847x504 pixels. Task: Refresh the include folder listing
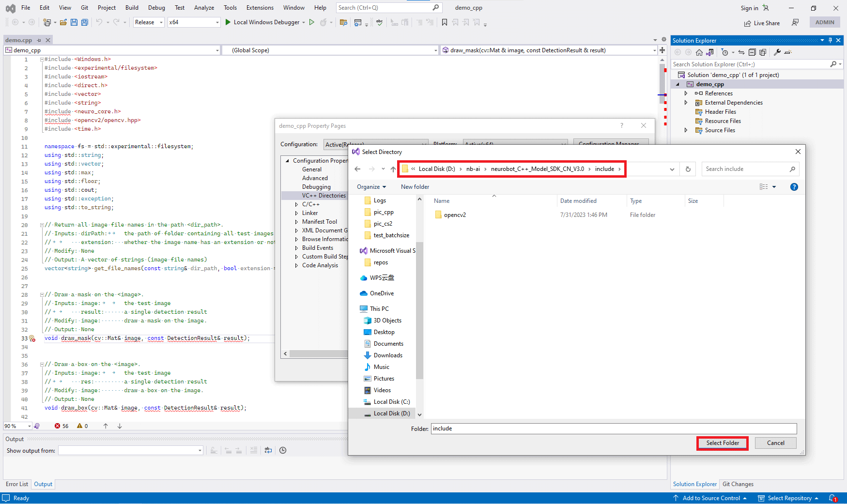tap(688, 169)
